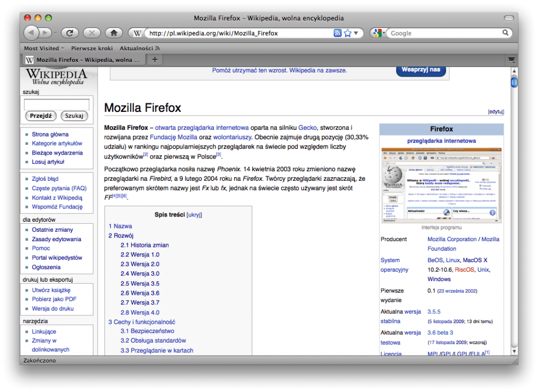Jump to section 1 Nazwa
This screenshot has height=392, width=538.
pyautogui.click(x=120, y=226)
